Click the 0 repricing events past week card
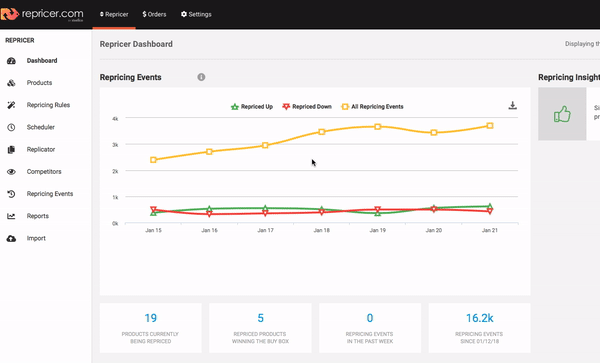Viewport: 600px width, 363px height. pos(370,328)
